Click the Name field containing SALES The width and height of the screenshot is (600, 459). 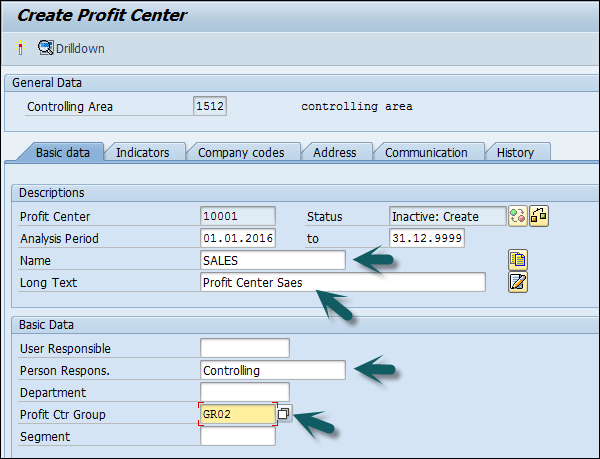[273, 260]
